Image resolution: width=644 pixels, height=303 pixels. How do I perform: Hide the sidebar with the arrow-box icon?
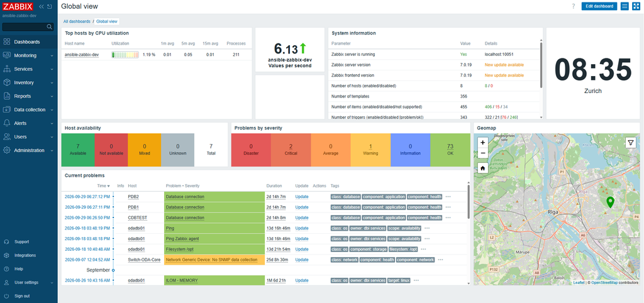pyautogui.click(x=49, y=6)
